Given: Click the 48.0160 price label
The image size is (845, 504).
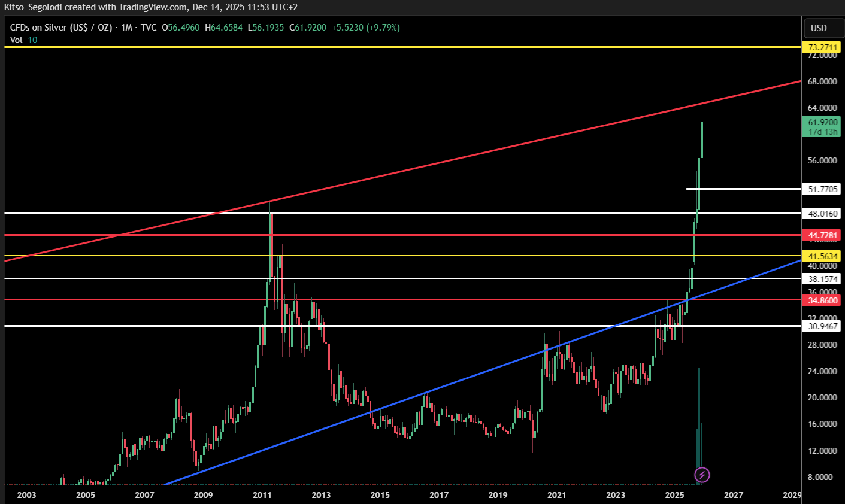Looking at the screenshot, I should pyautogui.click(x=822, y=214).
